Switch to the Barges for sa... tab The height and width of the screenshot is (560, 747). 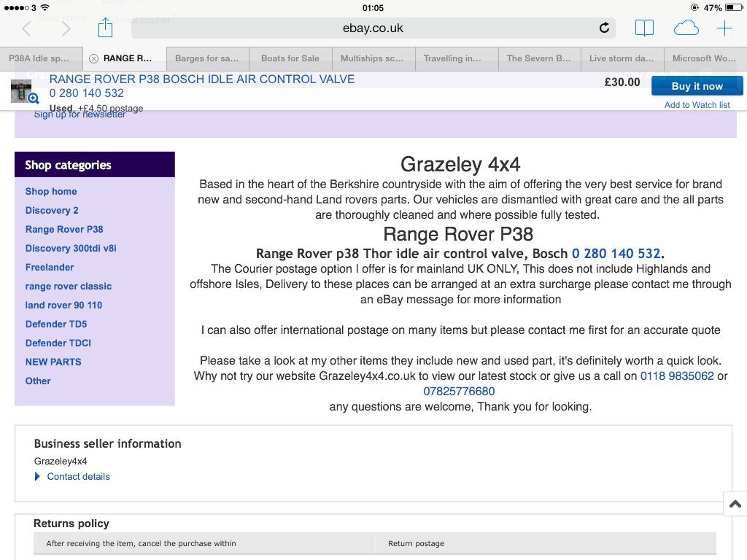(x=206, y=58)
